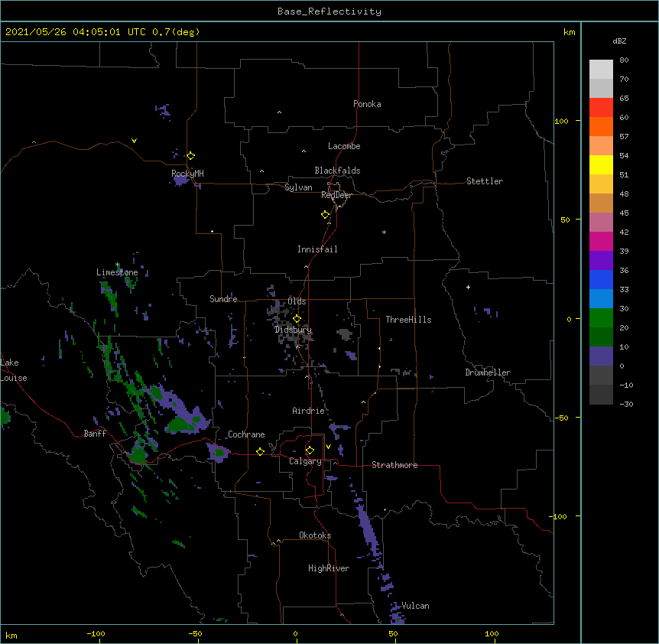Click the Banff label

tap(95, 434)
